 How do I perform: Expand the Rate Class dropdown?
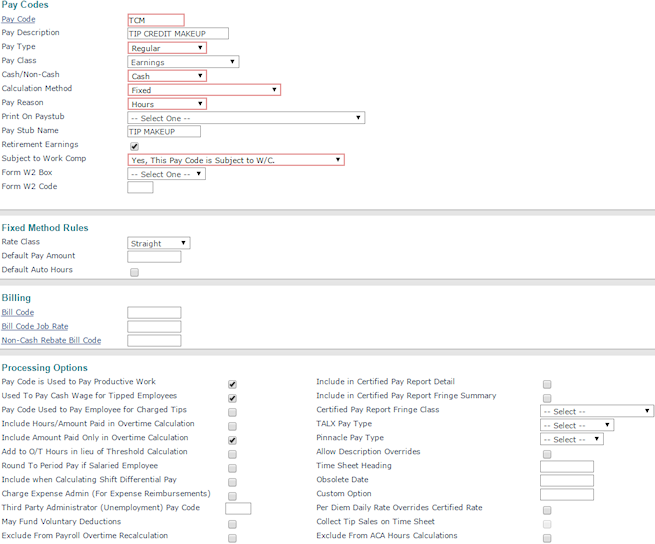(159, 243)
